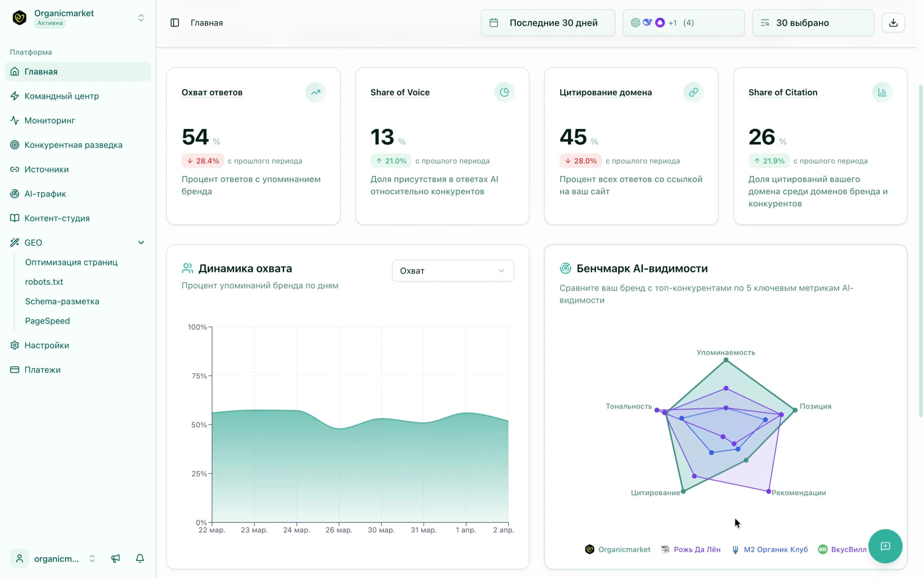Click the megaphone announcements icon
Image resolution: width=924 pixels, height=578 pixels.
coord(116,559)
